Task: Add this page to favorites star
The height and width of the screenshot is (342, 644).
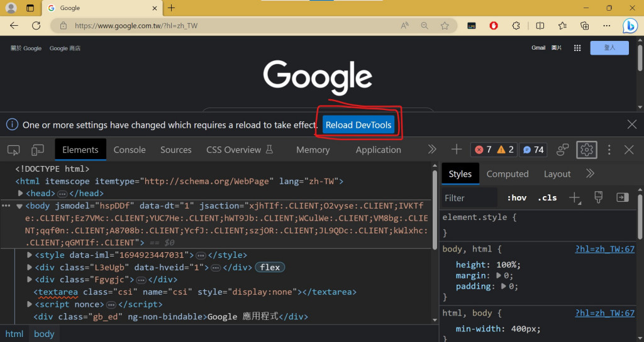Action: coord(445,25)
